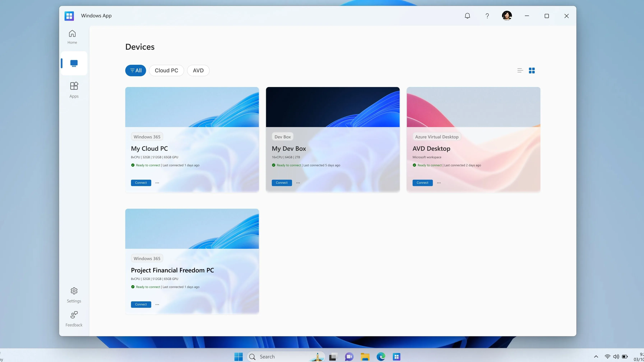644x362 pixels.
Task: Open the Apps section icon
Action: 73,86
